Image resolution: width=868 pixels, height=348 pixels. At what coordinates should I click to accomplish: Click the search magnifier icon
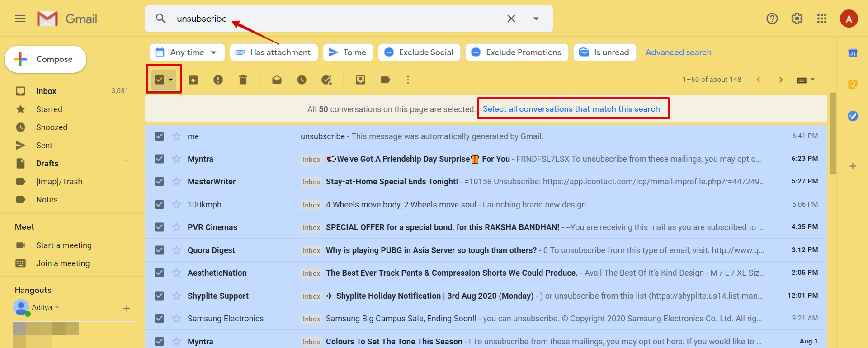tap(160, 19)
